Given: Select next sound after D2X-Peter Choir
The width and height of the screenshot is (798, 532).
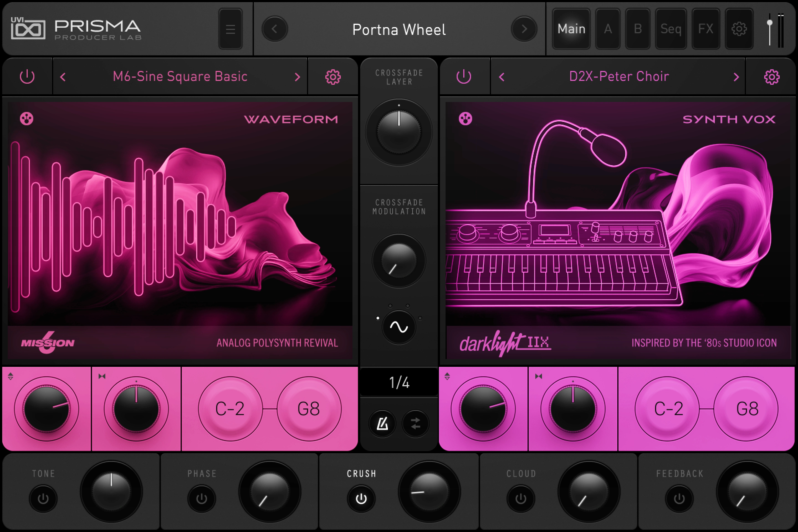Looking at the screenshot, I should [x=736, y=77].
